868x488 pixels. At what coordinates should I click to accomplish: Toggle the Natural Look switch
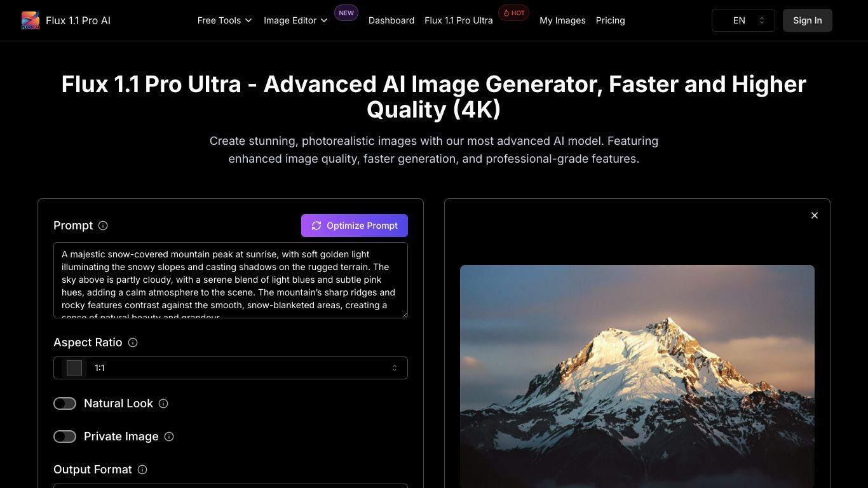coord(65,403)
